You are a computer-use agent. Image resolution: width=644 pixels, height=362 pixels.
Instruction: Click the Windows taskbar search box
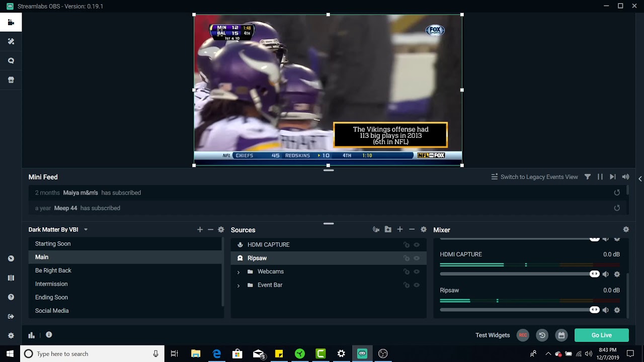92,354
